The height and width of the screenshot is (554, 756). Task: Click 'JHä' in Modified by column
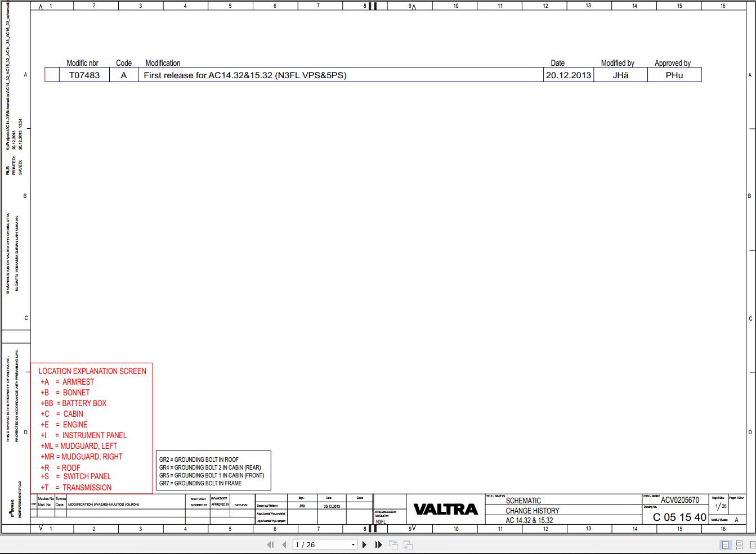pyautogui.click(x=620, y=75)
